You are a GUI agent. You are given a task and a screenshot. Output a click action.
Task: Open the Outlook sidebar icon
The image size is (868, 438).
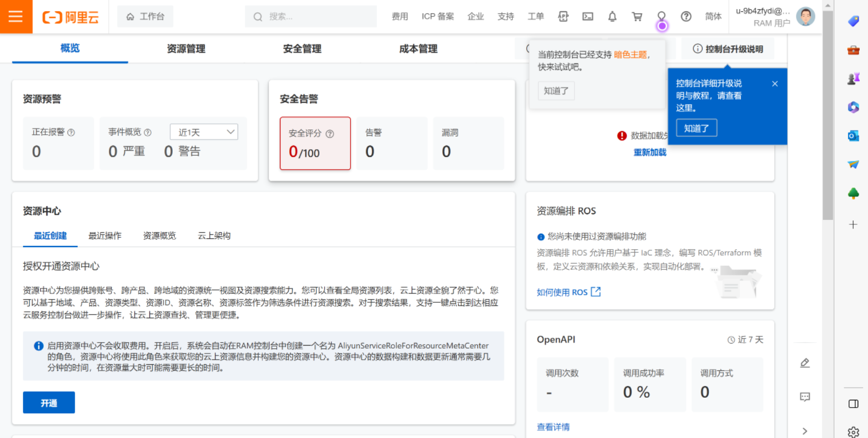[x=854, y=136]
